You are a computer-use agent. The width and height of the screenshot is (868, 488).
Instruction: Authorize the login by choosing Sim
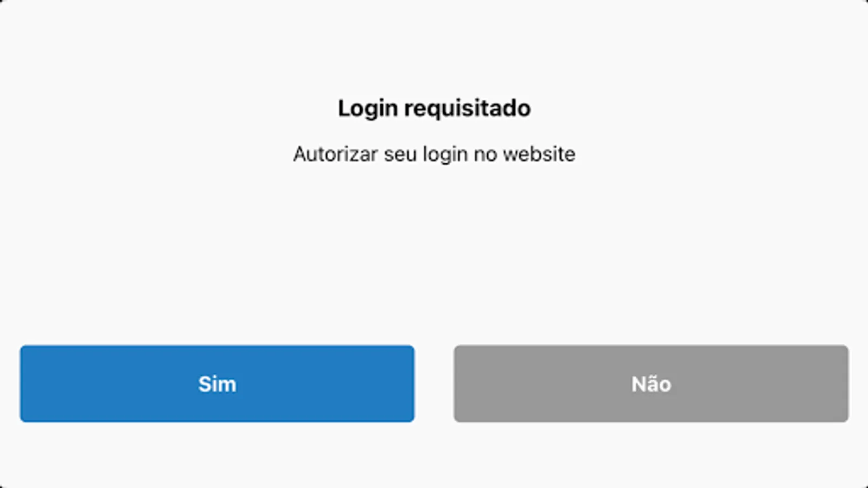pos(217,383)
